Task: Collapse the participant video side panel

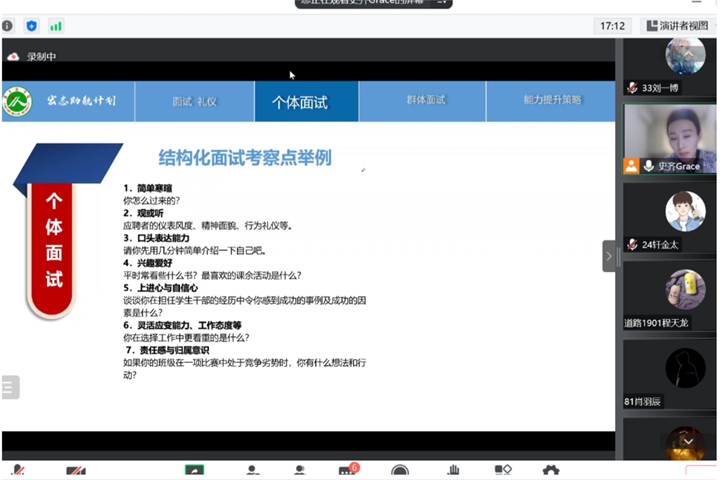Action: click(x=609, y=256)
